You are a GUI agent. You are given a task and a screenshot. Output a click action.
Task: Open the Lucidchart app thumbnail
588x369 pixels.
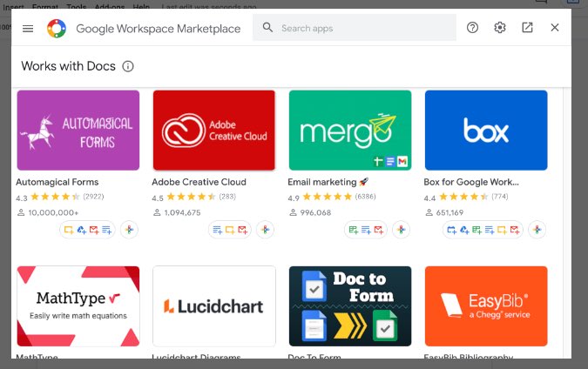coord(213,306)
